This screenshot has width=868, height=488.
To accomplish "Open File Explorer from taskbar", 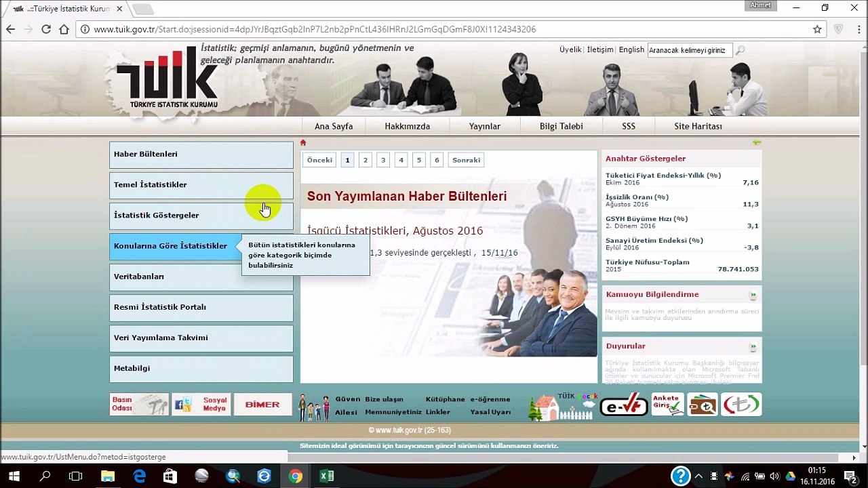I will click(x=107, y=476).
